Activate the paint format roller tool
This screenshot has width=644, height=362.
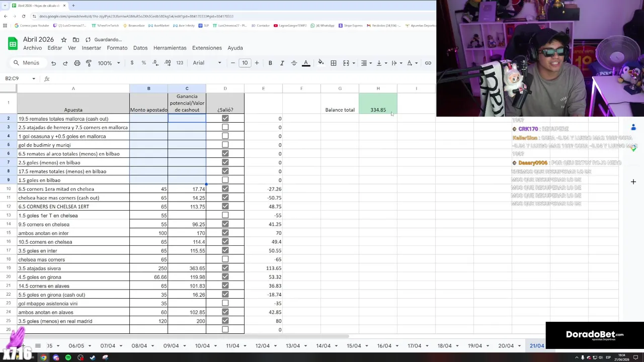click(x=89, y=63)
